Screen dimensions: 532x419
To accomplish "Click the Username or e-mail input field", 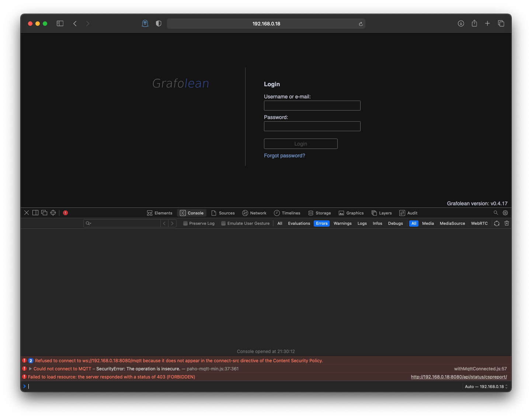I will (312, 105).
